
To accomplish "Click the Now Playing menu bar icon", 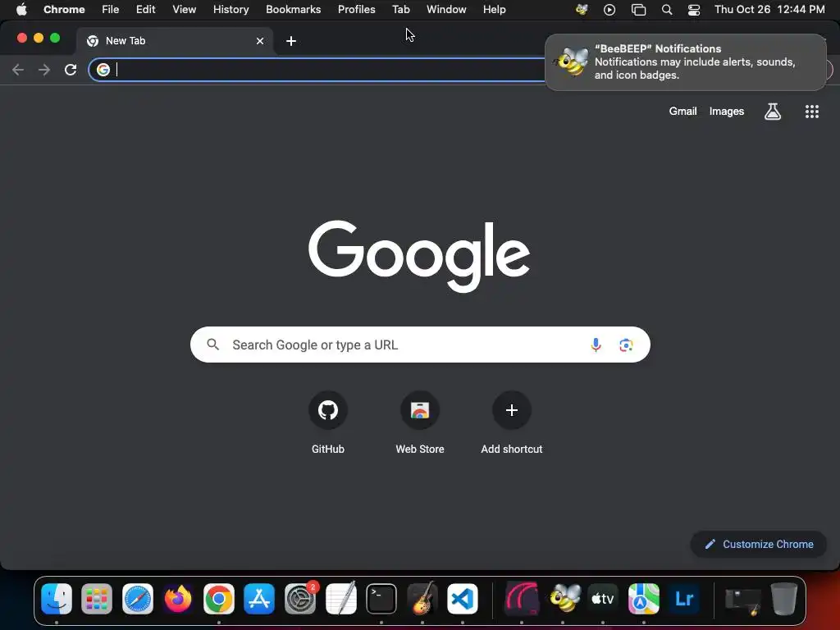I will tap(609, 10).
